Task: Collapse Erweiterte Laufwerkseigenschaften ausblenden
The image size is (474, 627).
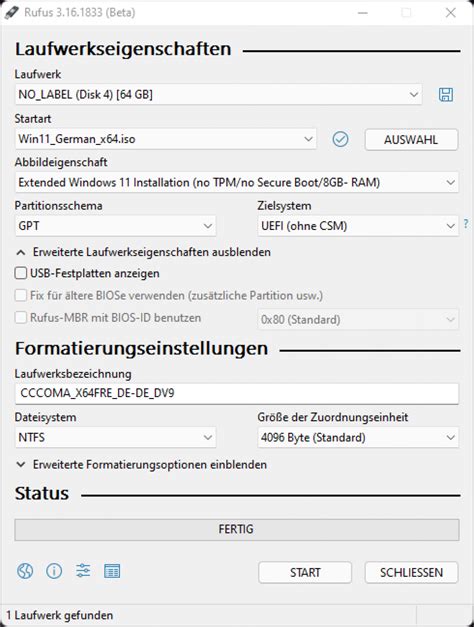Action: tap(143, 252)
